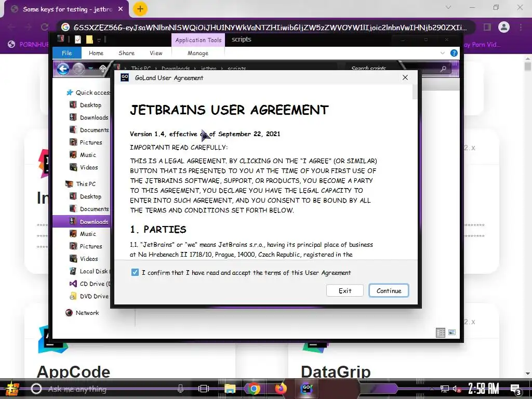Click Explorer up-one-level arrow

103,69
